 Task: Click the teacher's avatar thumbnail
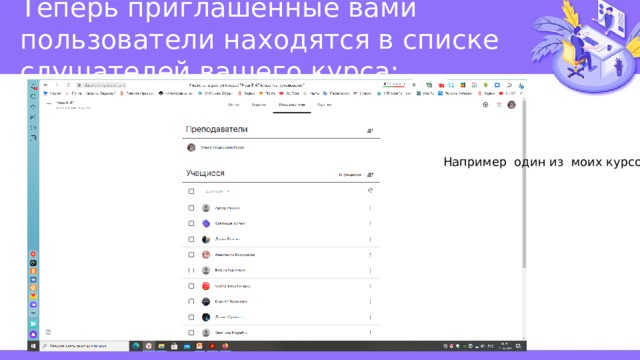191,147
